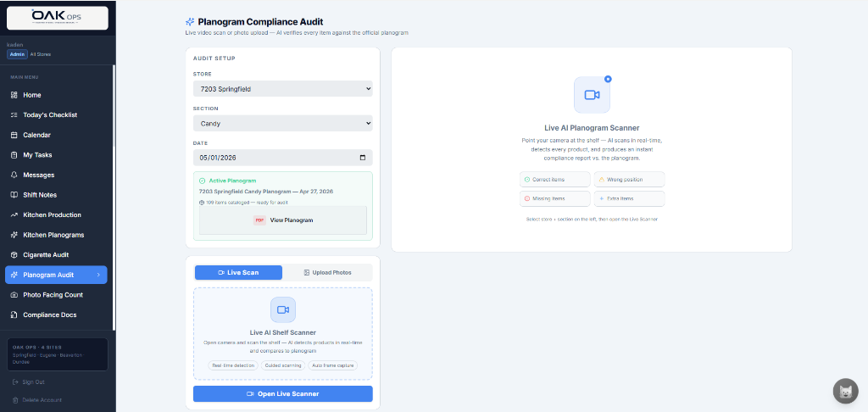Viewport: 868px width, 412px height.
Task: Click Sign Out link
Action: 33,382
